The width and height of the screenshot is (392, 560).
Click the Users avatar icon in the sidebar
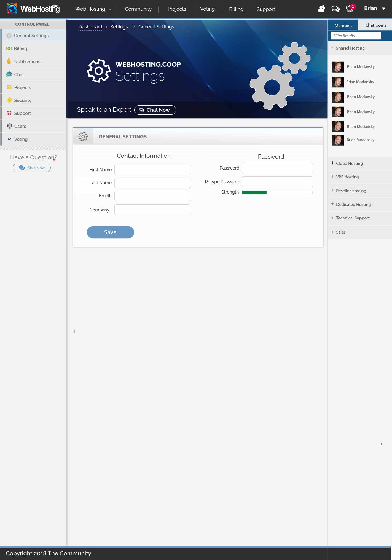[10, 126]
